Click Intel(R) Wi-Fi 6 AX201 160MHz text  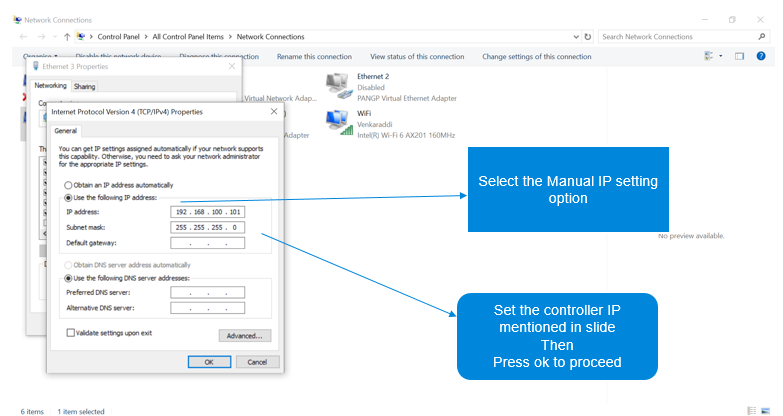point(406,135)
